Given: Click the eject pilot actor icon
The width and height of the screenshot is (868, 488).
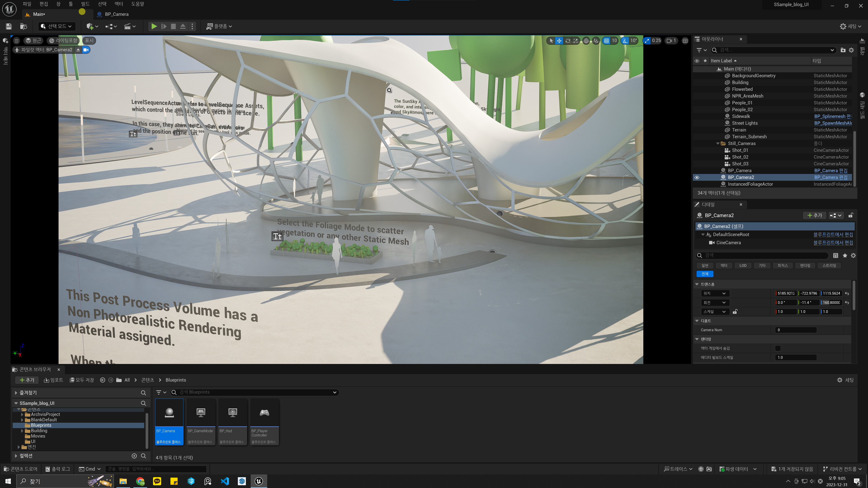Looking at the screenshot, I should 78,50.
